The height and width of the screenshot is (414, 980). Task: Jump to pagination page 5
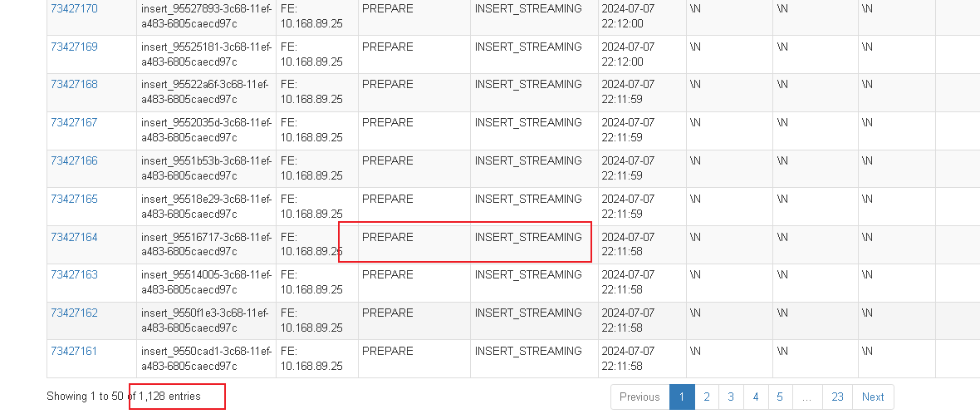coord(780,397)
